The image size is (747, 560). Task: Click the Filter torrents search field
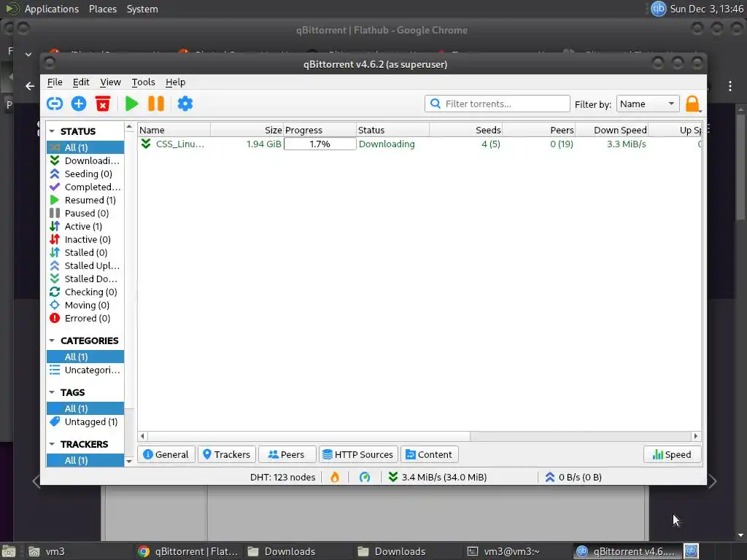tap(497, 104)
